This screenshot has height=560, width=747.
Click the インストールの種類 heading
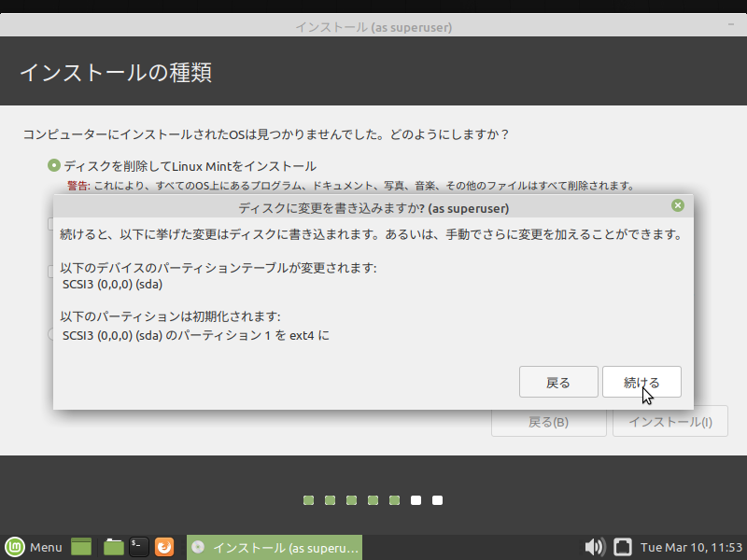(116, 73)
